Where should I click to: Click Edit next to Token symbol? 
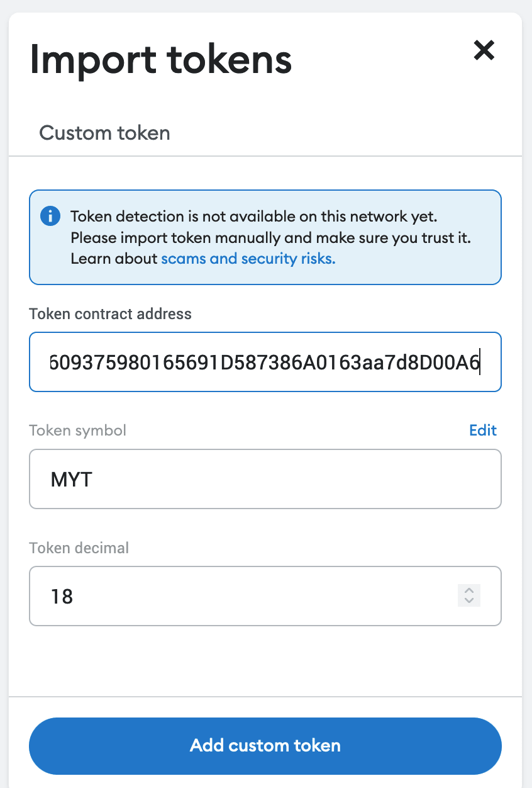[483, 431]
